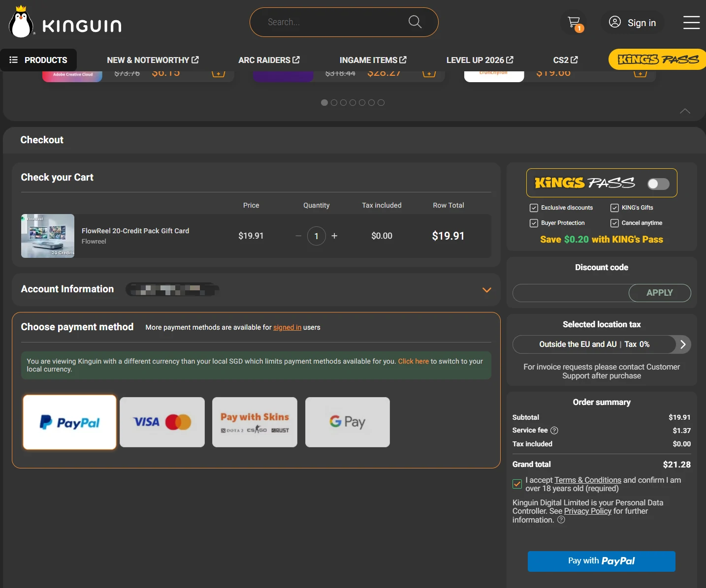Click the Personal Data info question icon

click(561, 520)
